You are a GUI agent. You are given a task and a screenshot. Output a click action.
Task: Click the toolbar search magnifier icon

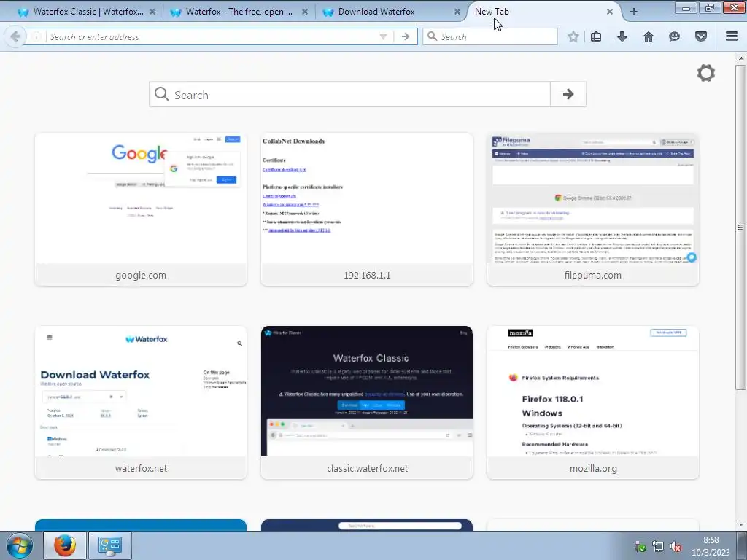(432, 36)
